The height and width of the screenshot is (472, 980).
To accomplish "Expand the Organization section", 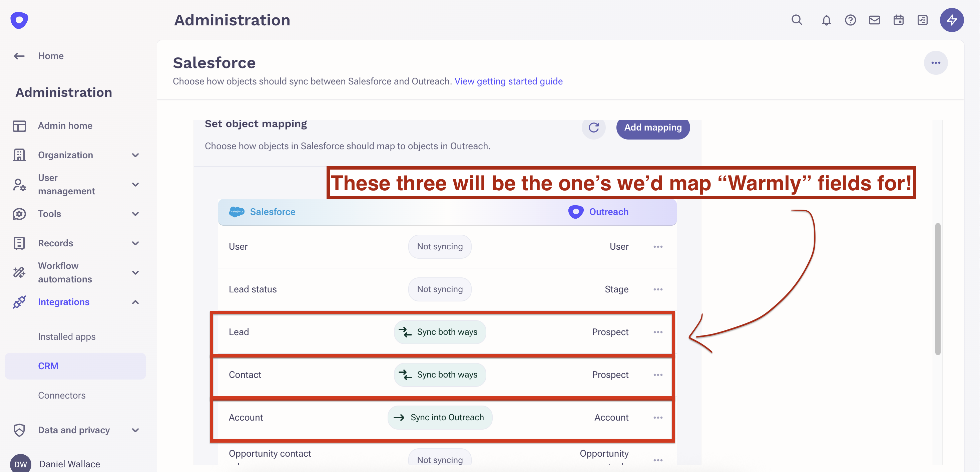I will [135, 155].
